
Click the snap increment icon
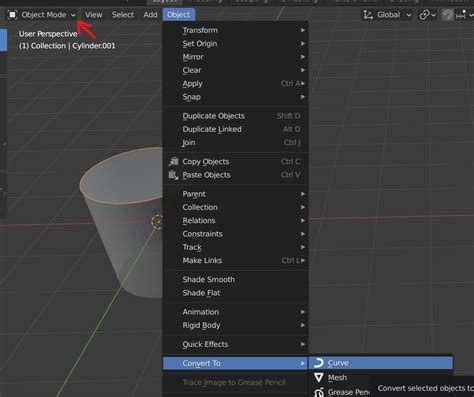pos(461,15)
